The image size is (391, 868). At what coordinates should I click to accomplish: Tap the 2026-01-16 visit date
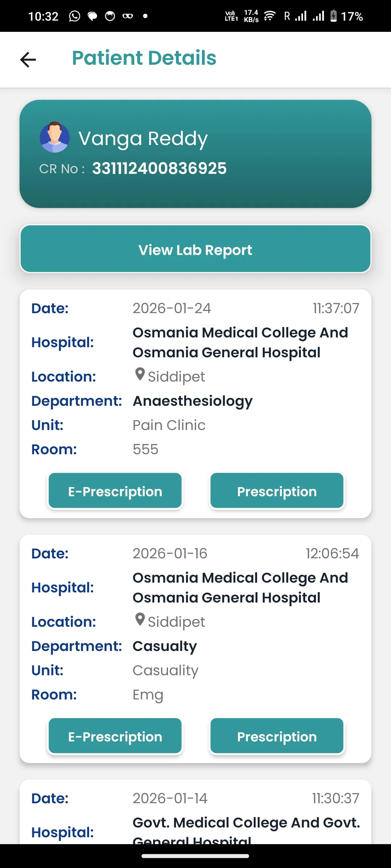point(170,554)
